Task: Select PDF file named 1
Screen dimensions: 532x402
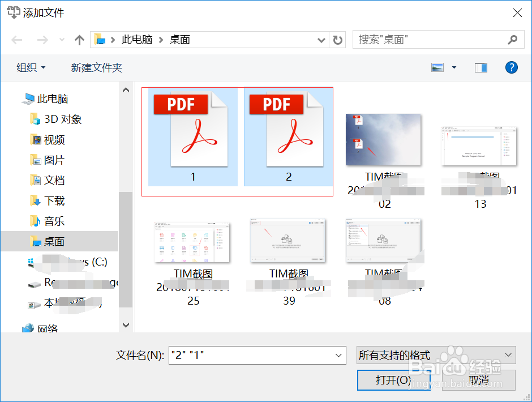Action: point(193,137)
